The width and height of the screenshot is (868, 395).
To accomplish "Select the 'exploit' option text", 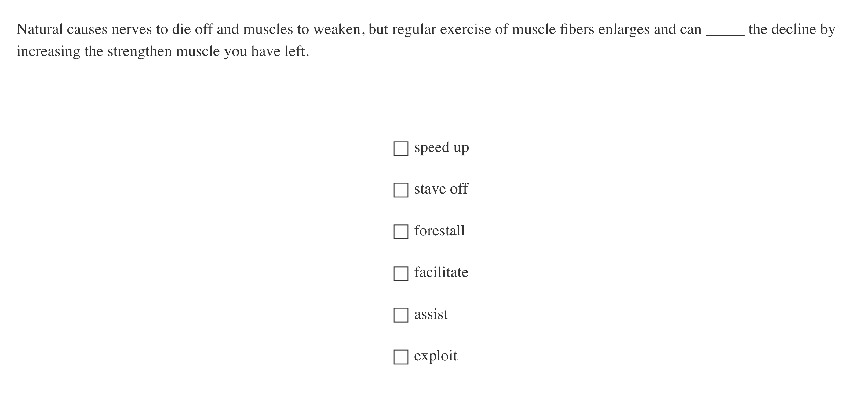I will tap(435, 356).
